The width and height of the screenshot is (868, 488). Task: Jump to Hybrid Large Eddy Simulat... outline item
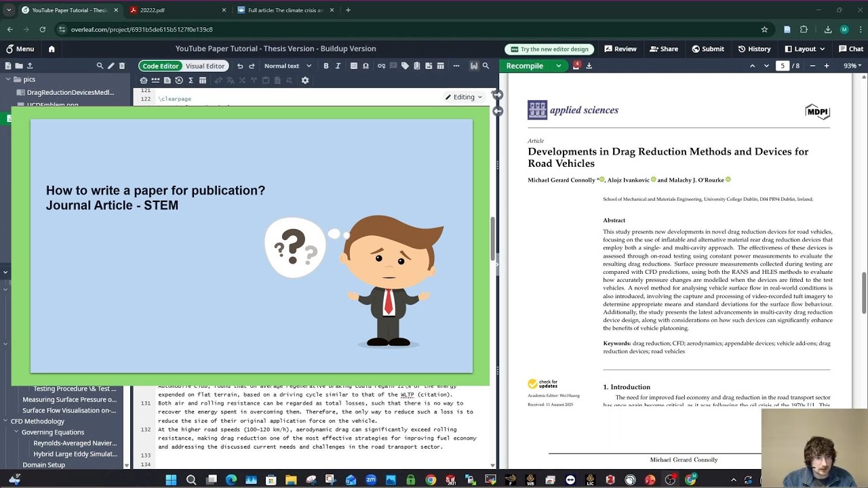click(75, 454)
